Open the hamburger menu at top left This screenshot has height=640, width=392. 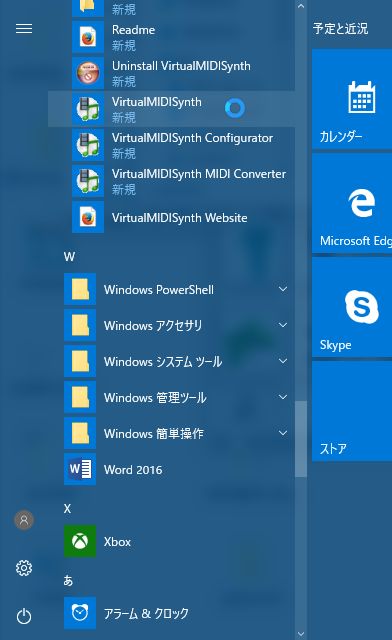click(x=24, y=29)
